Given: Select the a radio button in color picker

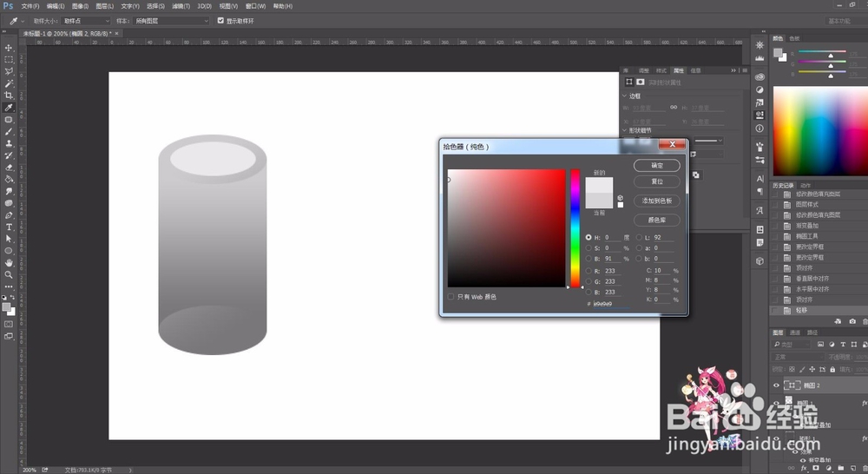Looking at the screenshot, I should (x=639, y=248).
